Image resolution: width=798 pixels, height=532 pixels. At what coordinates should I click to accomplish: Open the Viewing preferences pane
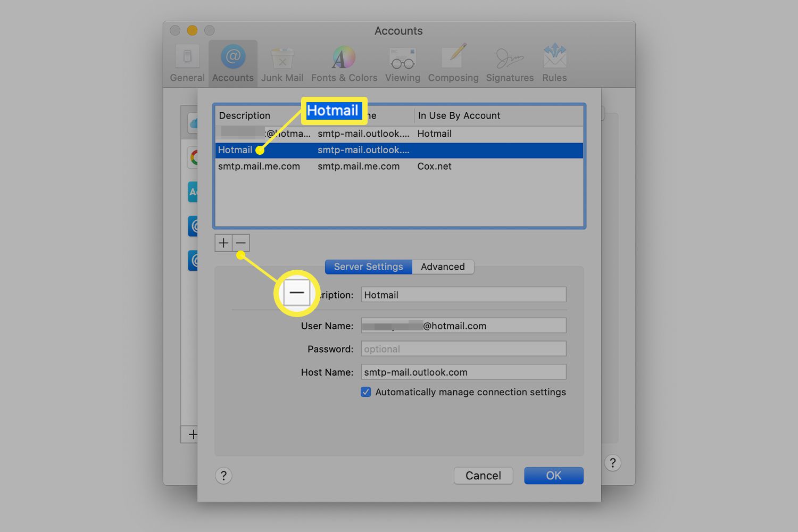[x=403, y=63]
